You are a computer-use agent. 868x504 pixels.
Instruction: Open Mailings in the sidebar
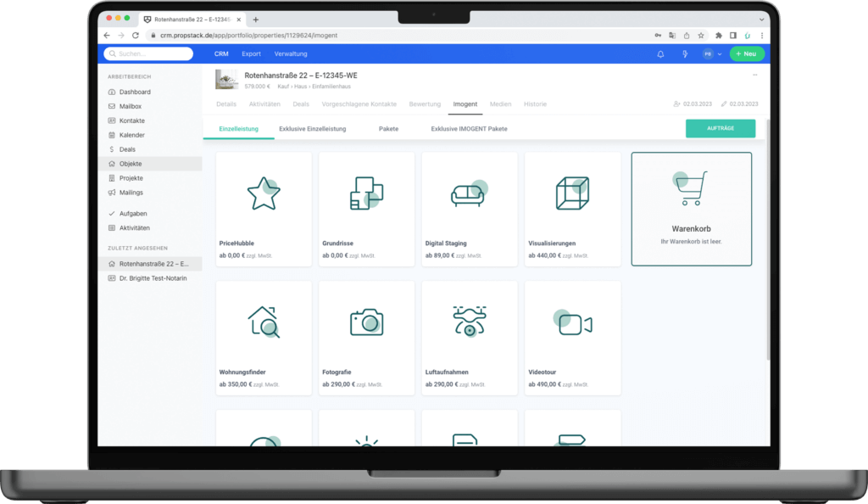click(150, 193)
